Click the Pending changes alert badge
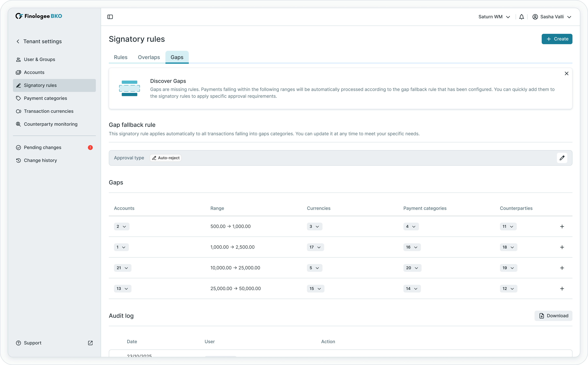The image size is (588, 365). pos(90,148)
